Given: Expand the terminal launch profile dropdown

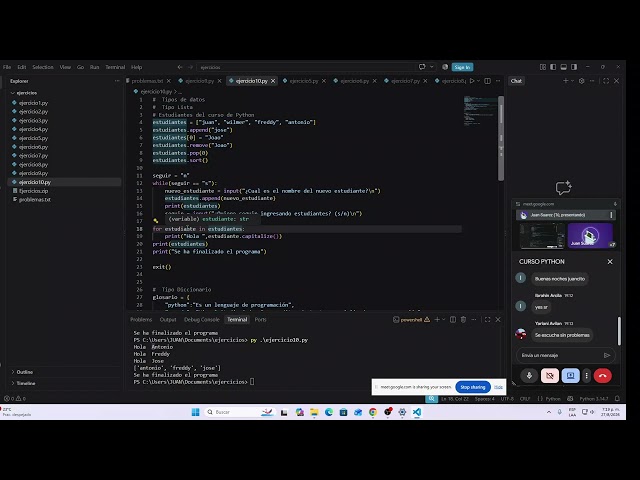Looking at the screenshot, I should [x=443, y=320].
